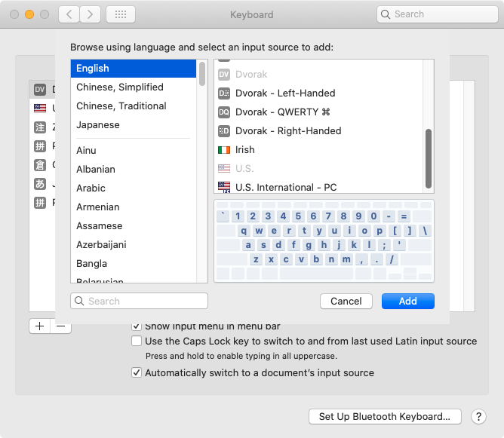504x438 pixels.
Task: Open the Show All grid icon
Action: point(121,14)
